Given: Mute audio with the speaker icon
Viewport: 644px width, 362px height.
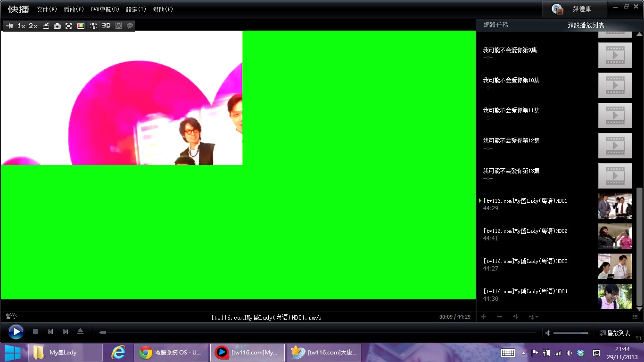Looking at the screenshot, I should 548,333.
